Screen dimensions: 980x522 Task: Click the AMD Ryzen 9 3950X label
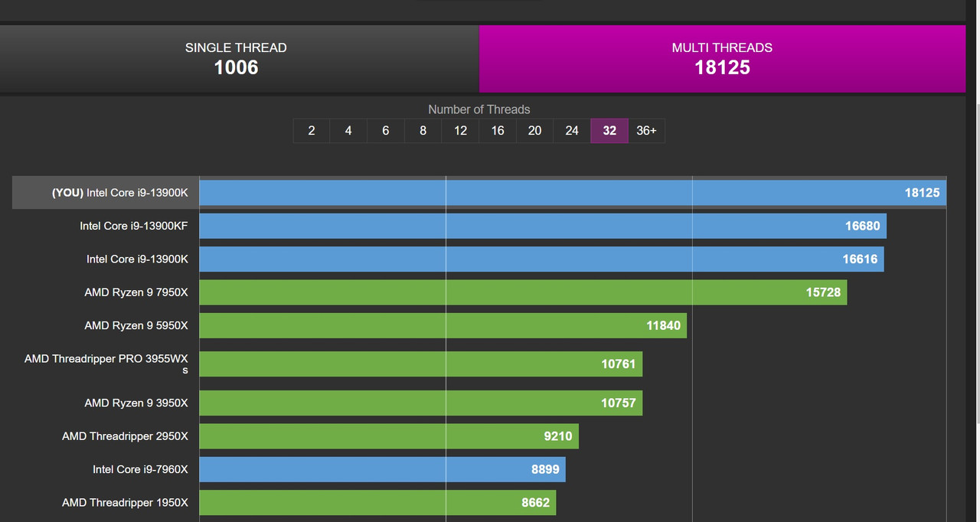(x=136, y=403)
